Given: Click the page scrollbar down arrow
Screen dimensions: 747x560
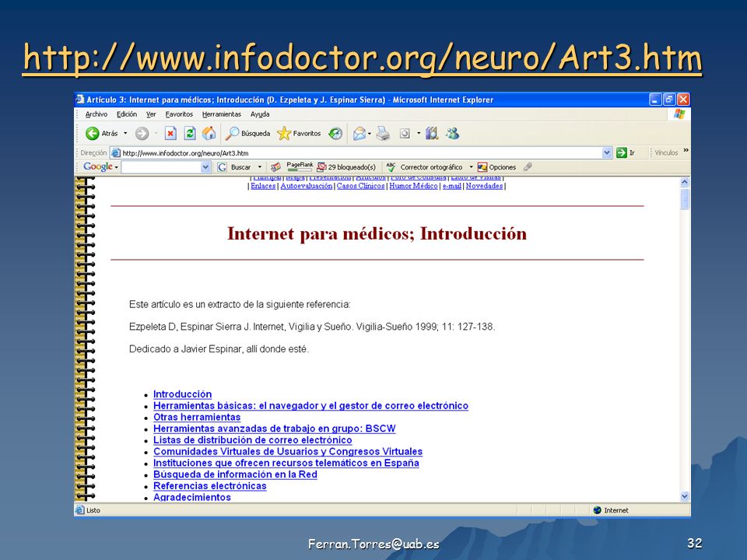Looking at the screenshot, I should coord(685,496).
